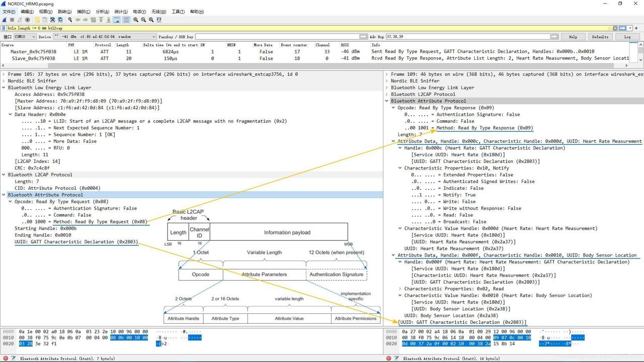Click the RSSI column header
This screenshot has height=362, width=644.
point(345,45)
